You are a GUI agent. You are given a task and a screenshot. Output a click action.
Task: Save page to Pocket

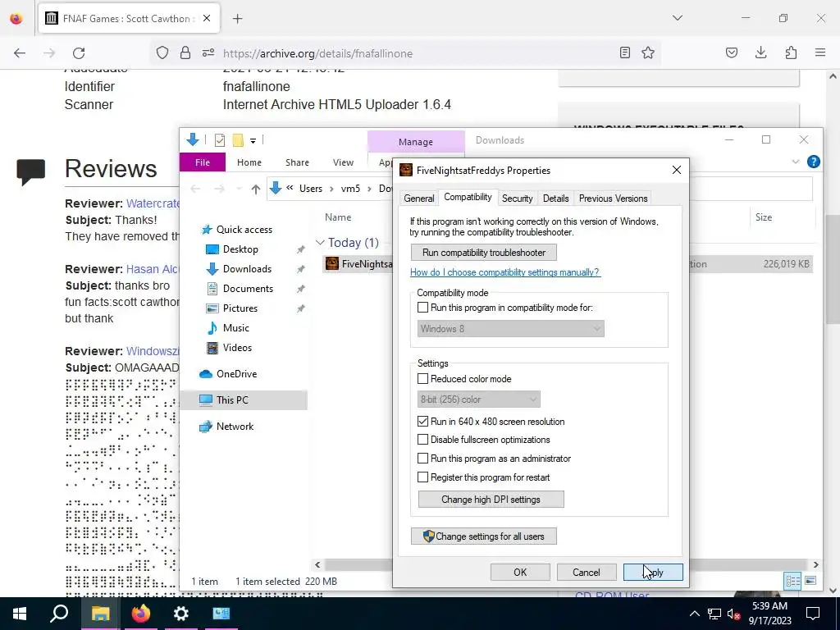pyautogui.click(x=732, y=52)
